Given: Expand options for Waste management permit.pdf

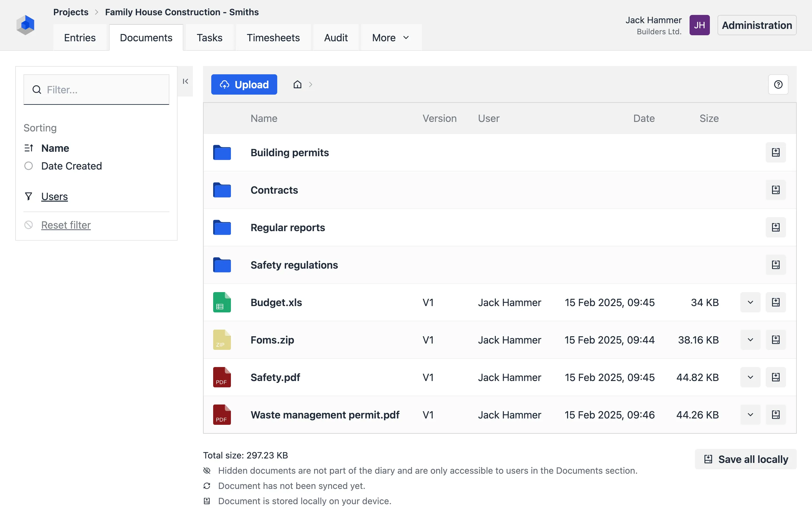Looking at the screenshot, I should pos(750,415).
